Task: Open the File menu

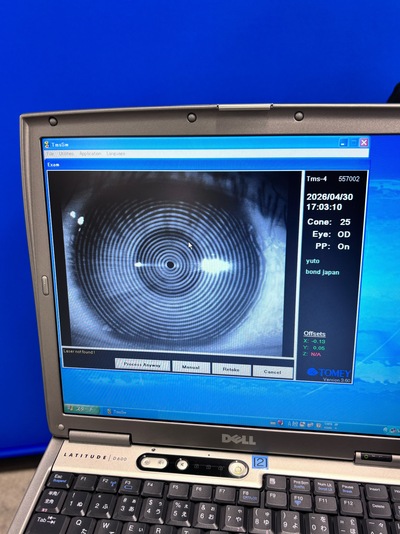Action: 50,154
